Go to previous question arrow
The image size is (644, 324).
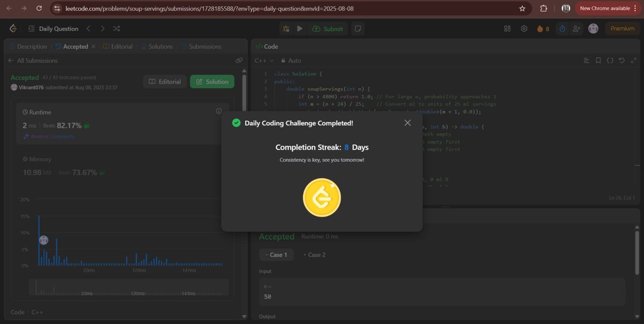click(89, 29)
